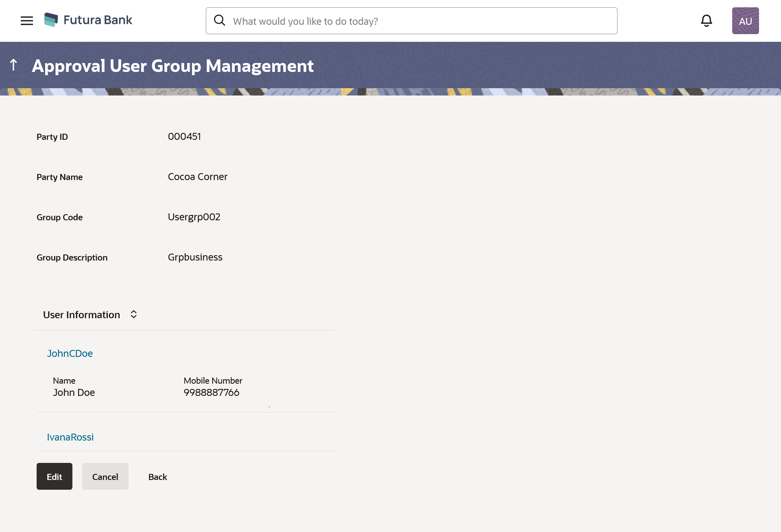Open the JohnCDoe user link
This screenshot has width=781, height=532.
coord(70,354)
